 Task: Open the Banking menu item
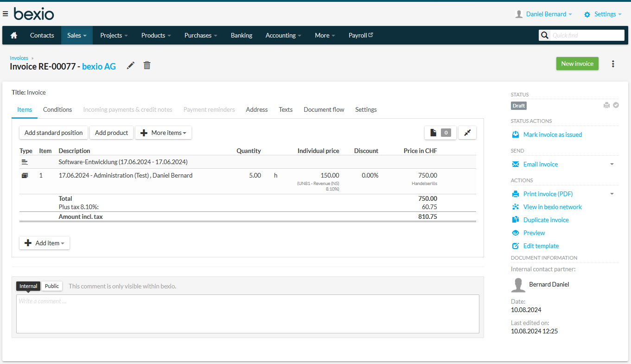[242, 35]
